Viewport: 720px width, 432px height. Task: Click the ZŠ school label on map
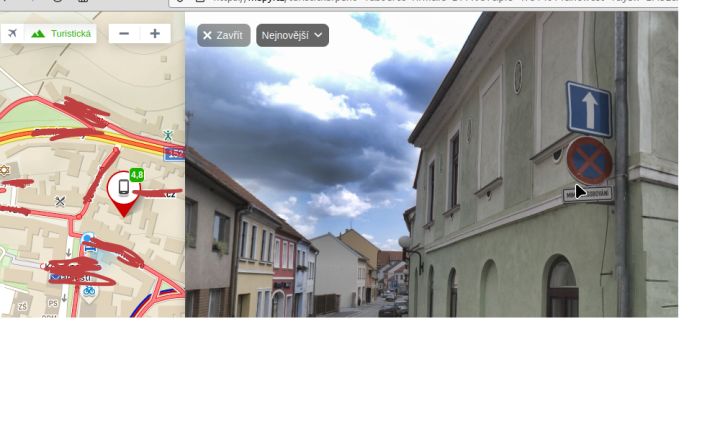point(22,307)
